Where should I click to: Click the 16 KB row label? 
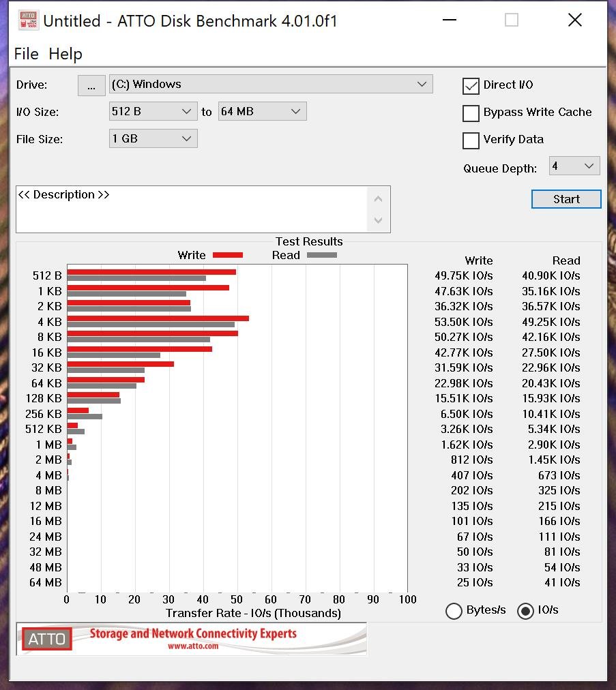46,353
